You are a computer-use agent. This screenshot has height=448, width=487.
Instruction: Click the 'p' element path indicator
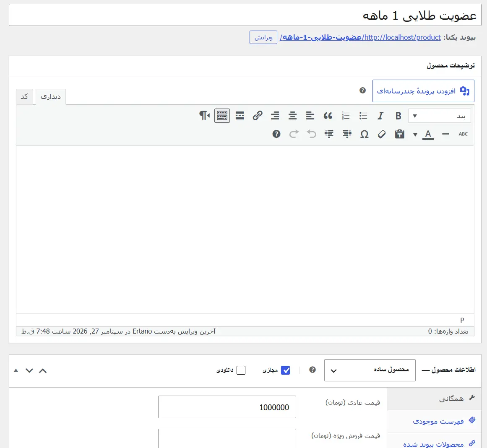(x=462, y=320)
